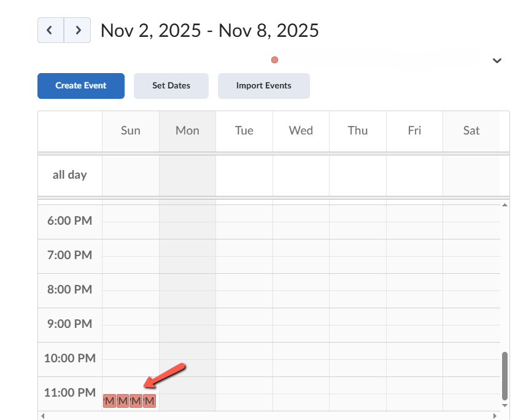This screenshot has height=420, width=526.
Task: Click the Create Event button
Action: pos(80,86)
